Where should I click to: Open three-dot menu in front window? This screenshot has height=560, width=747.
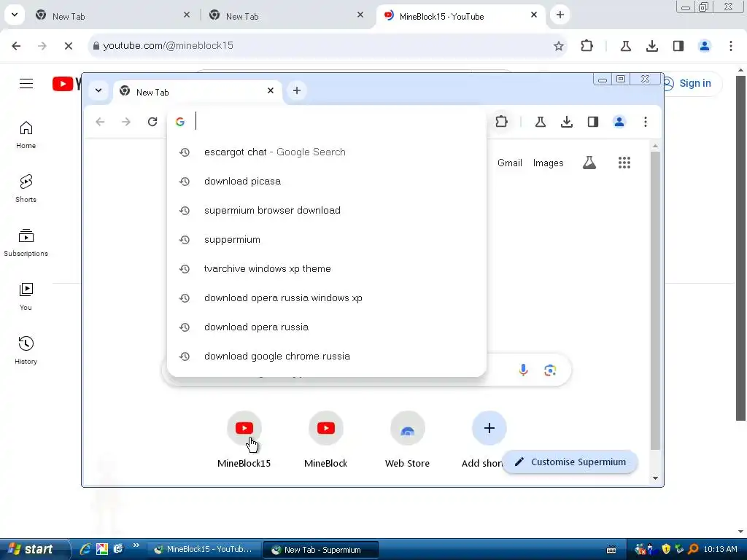coord(645,122)
